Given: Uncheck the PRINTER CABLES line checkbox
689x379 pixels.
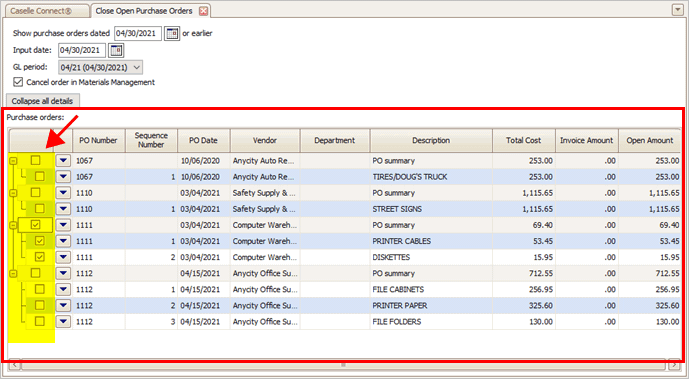Looking at the screenshot, I should pyautogui.click(x=40, y=241).
